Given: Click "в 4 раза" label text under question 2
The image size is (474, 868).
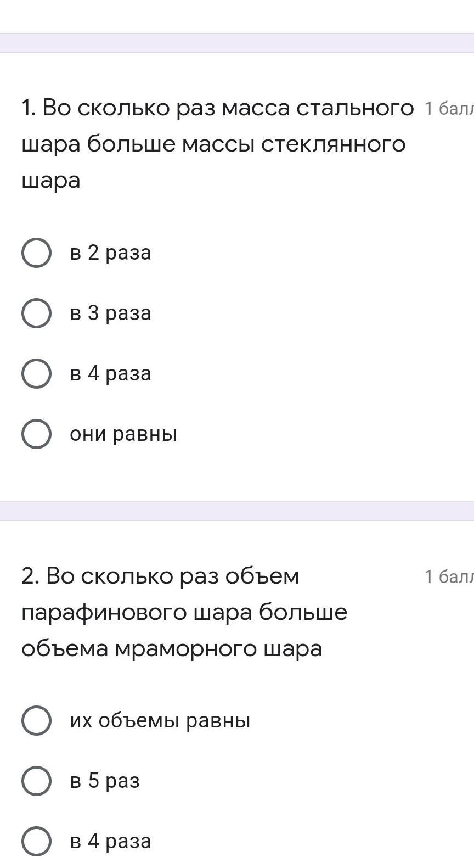Looking at the screenshot, I should (110, 841).
